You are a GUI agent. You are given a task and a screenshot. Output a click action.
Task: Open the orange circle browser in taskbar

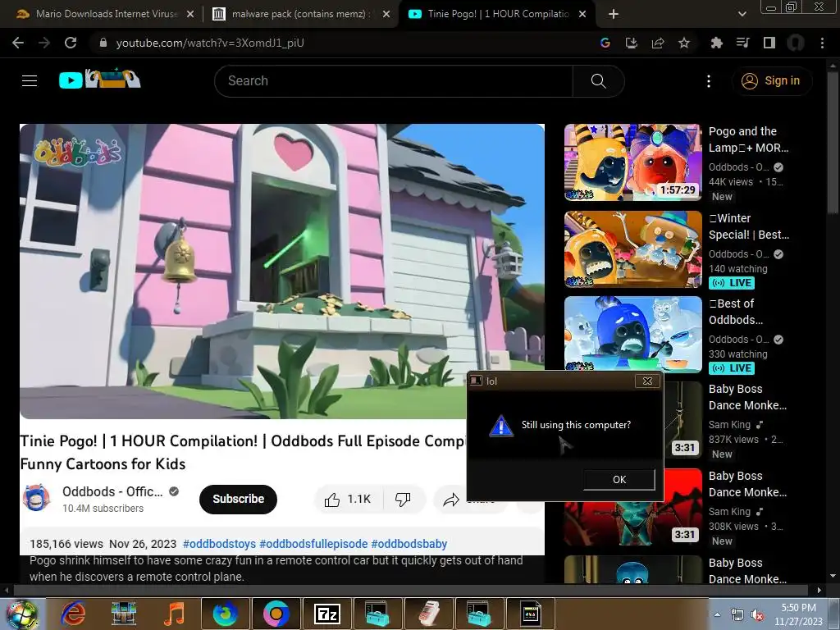coord(276,614)
